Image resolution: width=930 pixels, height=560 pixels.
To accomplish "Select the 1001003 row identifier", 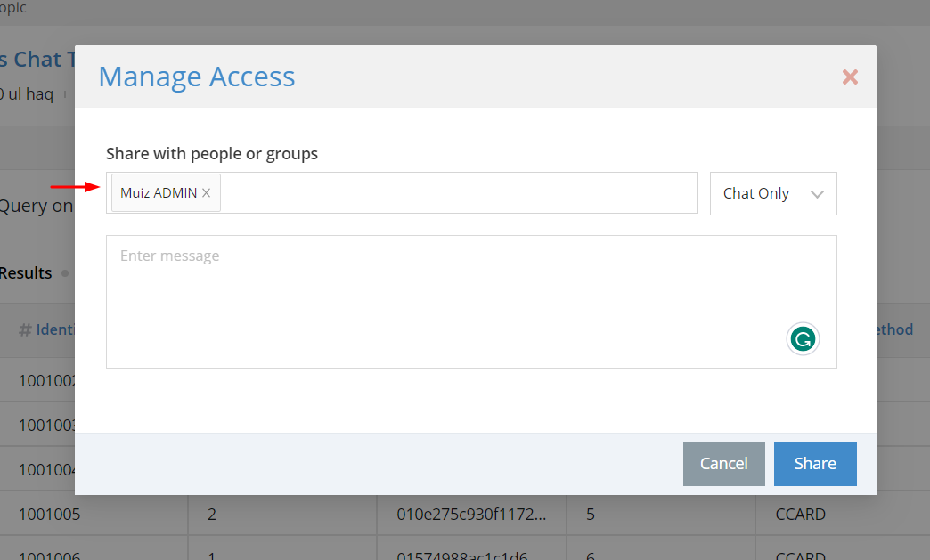I will [x=47, y=425].
